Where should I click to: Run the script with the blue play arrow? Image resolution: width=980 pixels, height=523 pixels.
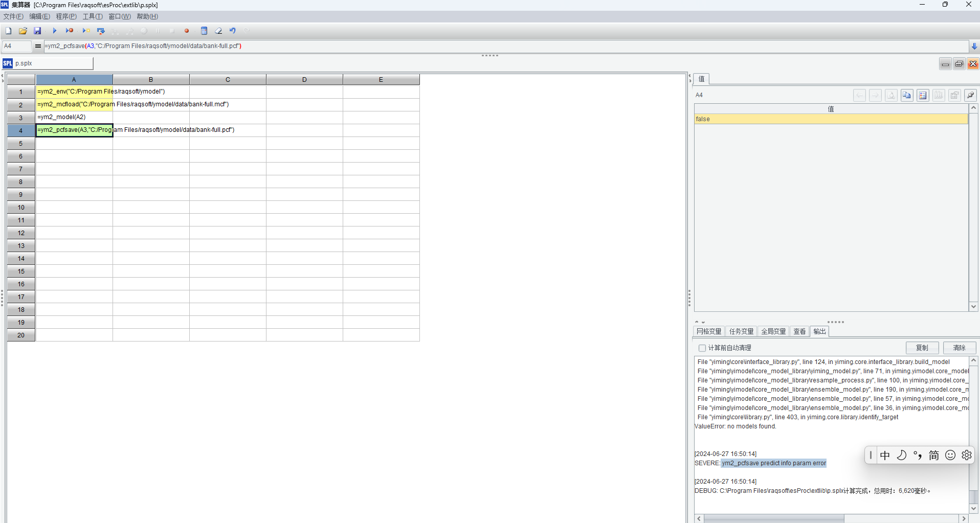tap(54, 31)
